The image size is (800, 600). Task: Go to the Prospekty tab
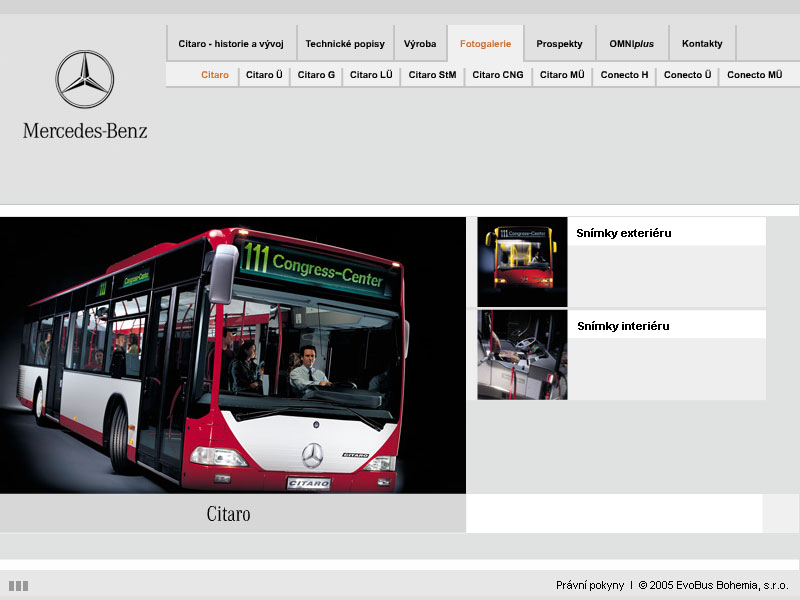tap(559, 44)
